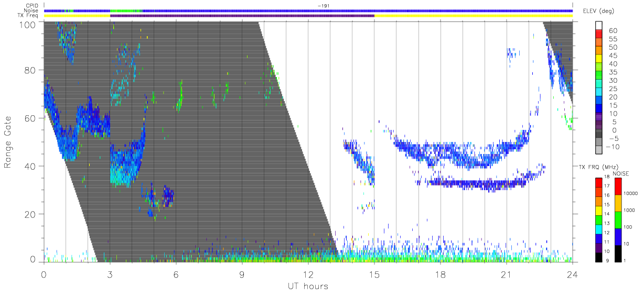This screenshot has width=644, height=297.
Task: Click the 9 tick label on the UT hours axis
Action: pos(242,274)
